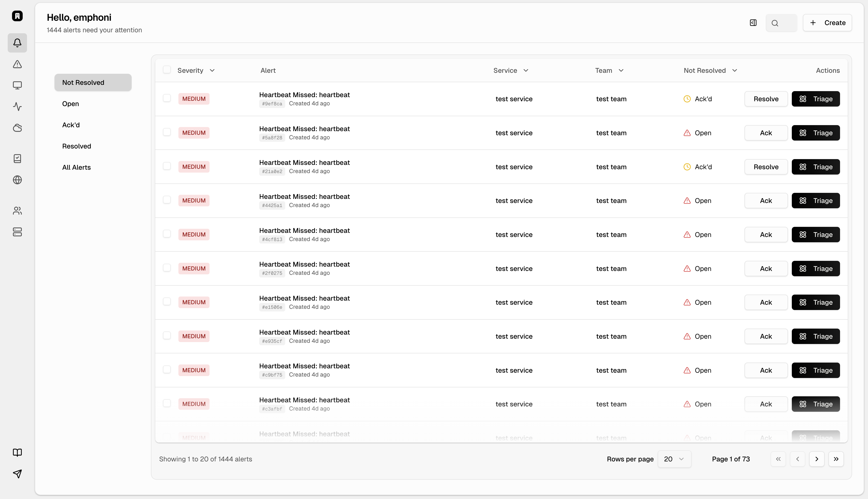Switch to the Resolved filter tab
868x499 pixels.
(76, 146)
